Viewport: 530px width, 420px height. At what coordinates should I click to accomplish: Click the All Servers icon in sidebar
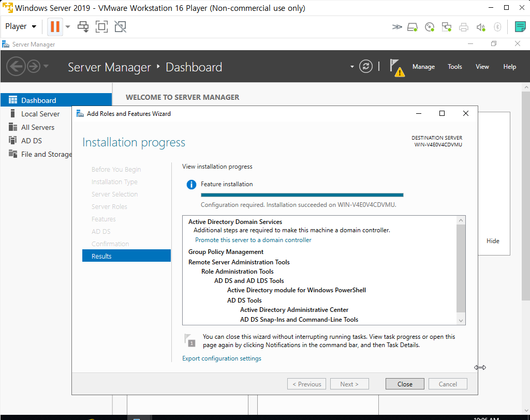(13, 127)
